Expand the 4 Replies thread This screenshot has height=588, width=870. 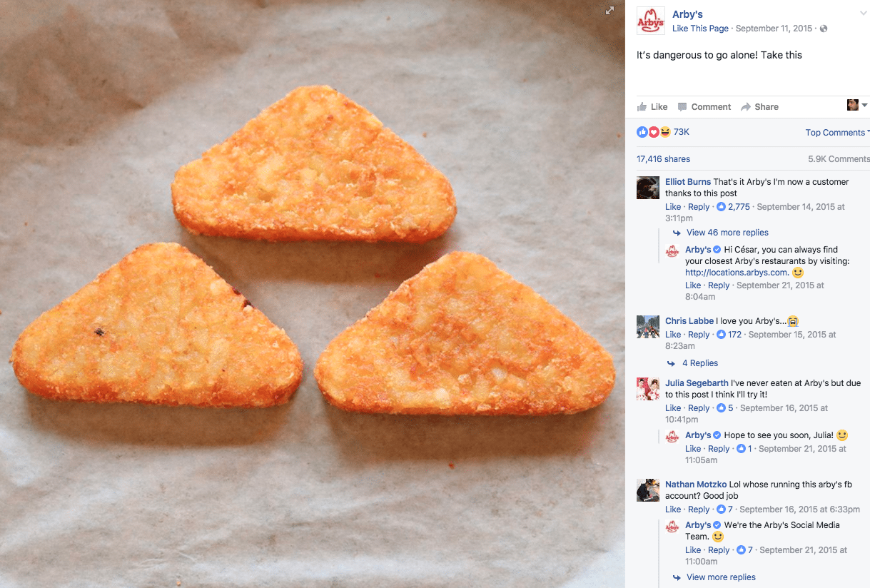(x=699, y=363)
